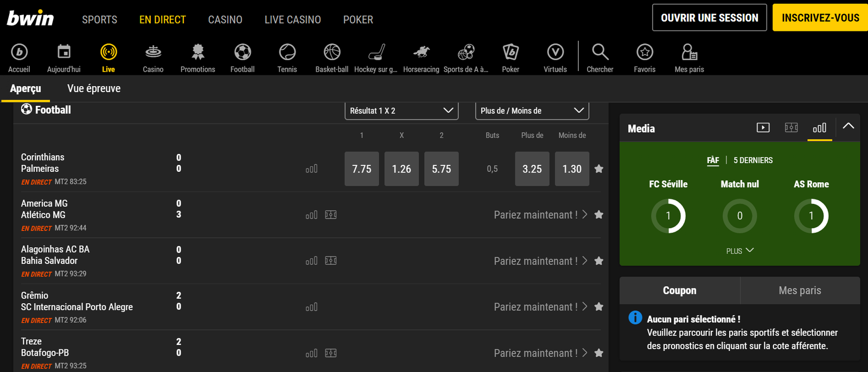
Task: Open stats for Grêmio match
Action: pos(311,307)
